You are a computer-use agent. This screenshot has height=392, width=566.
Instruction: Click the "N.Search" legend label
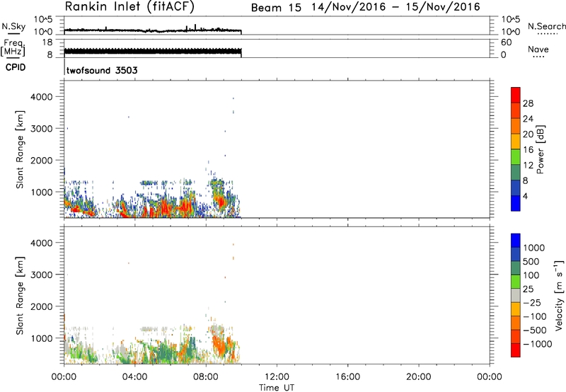pyautogui.click(x=547, y=26)
